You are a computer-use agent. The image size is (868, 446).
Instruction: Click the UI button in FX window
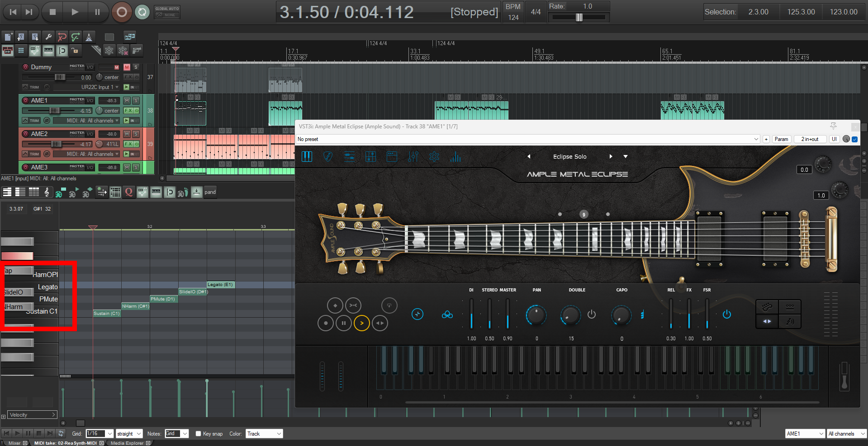pos(834,139)
